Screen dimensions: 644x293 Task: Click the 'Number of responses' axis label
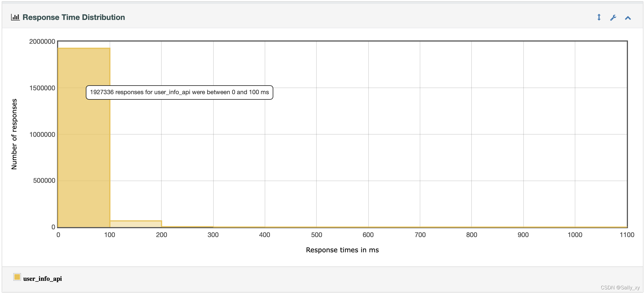click(14, 134)
